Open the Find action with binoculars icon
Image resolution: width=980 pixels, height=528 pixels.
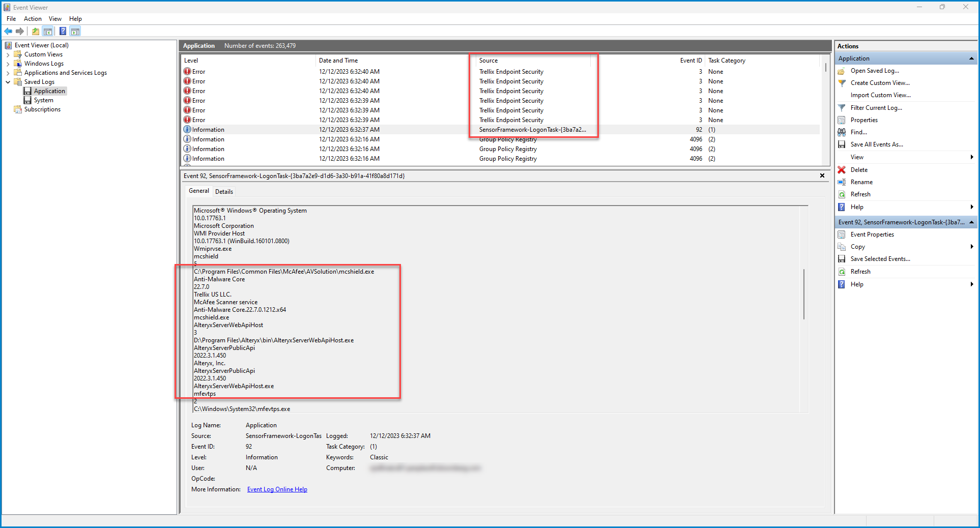click(859, 132)
